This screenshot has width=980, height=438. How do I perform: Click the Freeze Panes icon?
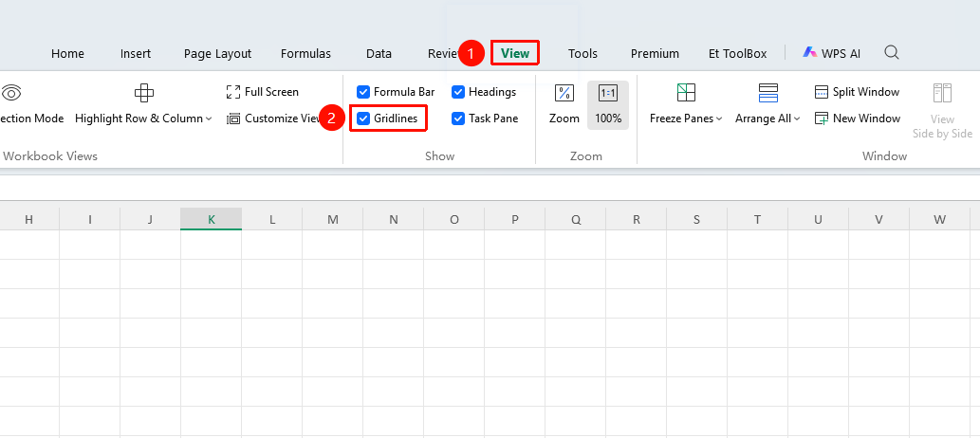[x=686, y=93]
